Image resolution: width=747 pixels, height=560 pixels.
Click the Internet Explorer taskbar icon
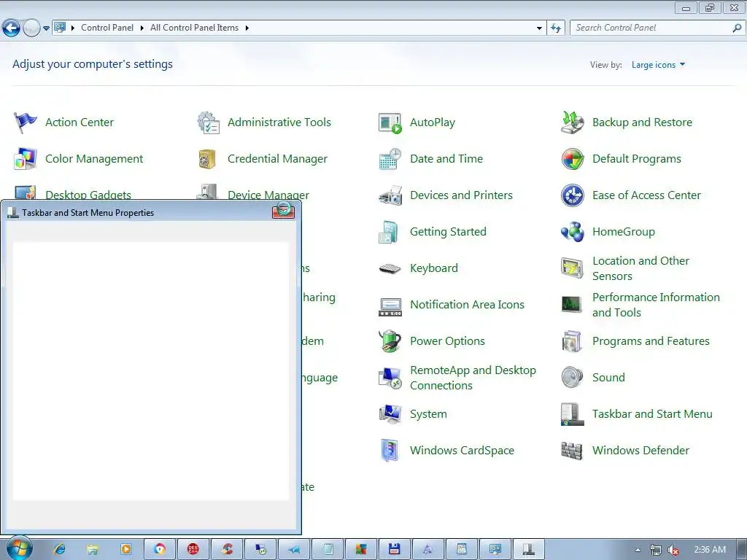click(x=60, y=549)
